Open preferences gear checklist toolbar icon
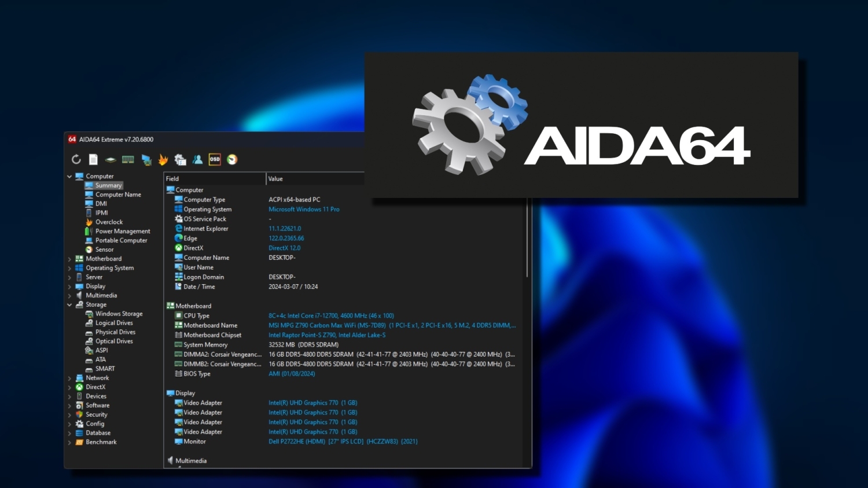The width and height of the screenshot is (868, 488). coord(180,160)
